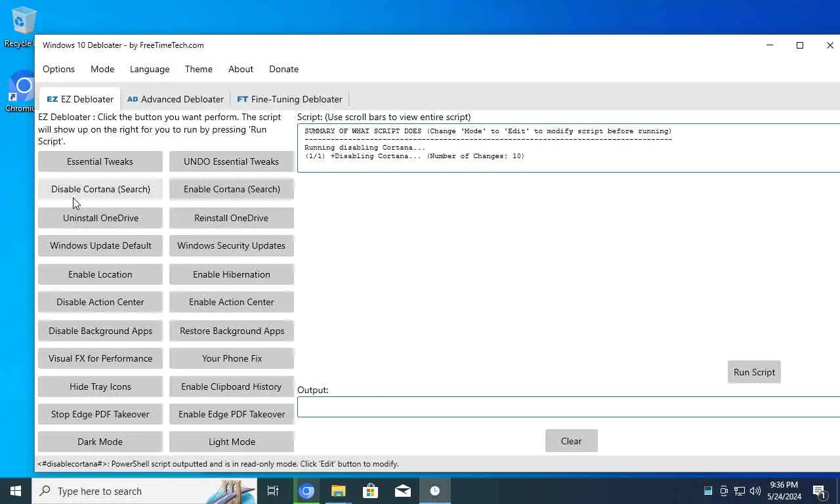Open Chromium from the taskbar
This screenshot has width=840, height=504.
pos(306,491)
